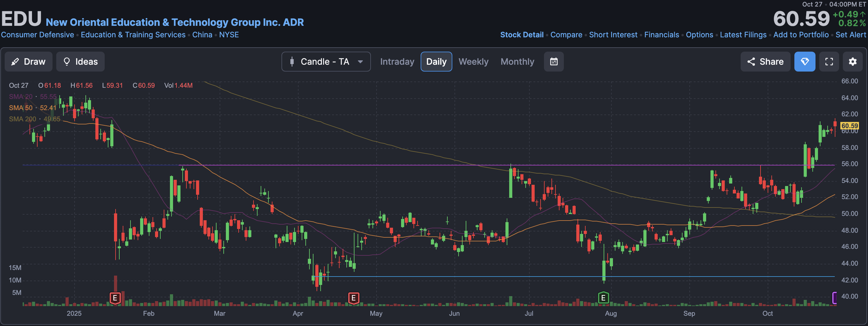Click the Share arrow icon

coord(751,62)
